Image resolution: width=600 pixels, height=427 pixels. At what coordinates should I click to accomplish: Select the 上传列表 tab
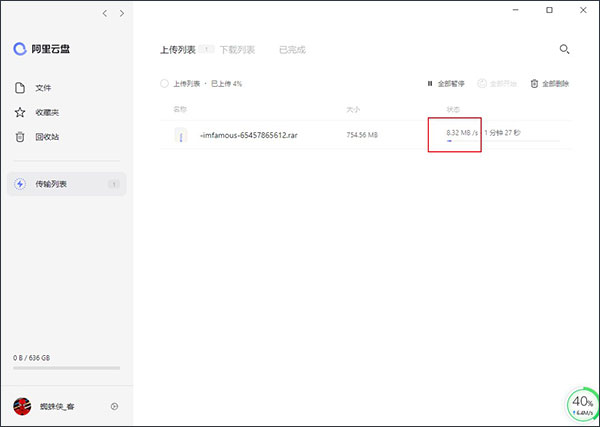pos(178,50)
